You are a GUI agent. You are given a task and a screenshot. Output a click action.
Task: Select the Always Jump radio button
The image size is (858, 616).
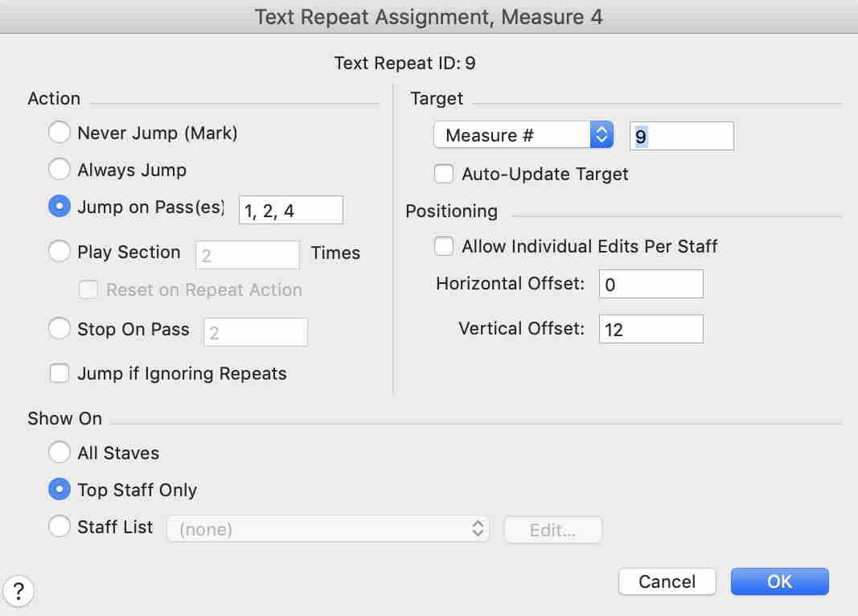[x=60, y=170]
